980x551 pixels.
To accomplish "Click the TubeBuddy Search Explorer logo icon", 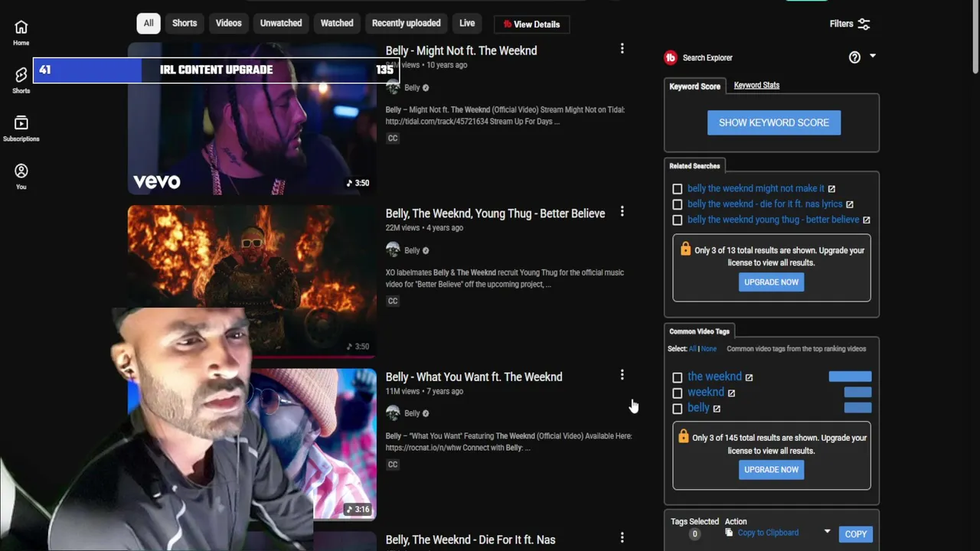I will pyautogui.click(x=671, y=57).
